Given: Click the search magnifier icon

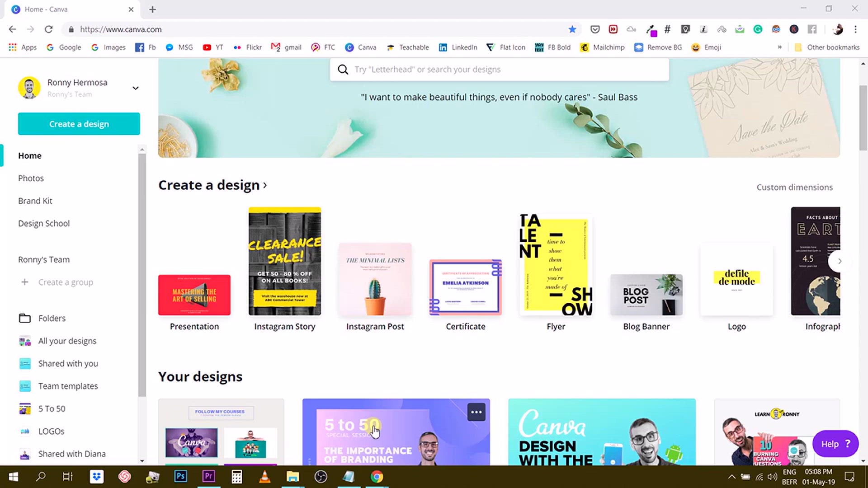Looking at the screenshot, I should (343, 70).
